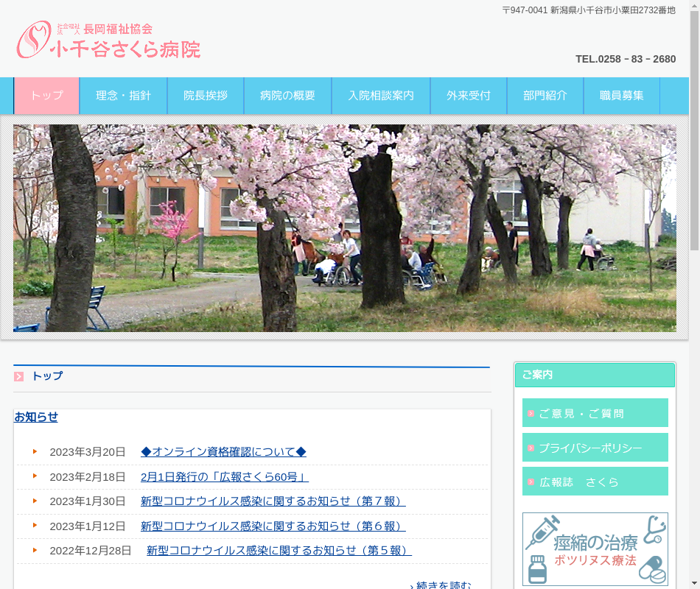This screenshot has width=700, height=589.
Task: Open the 広報さくら60号 announcement link
Action: tap(224, 477)
